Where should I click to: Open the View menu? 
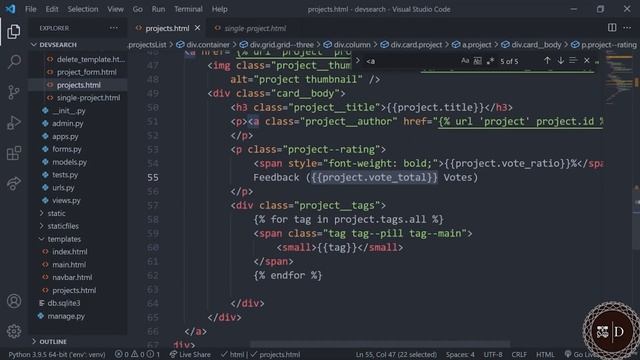pyautogui.click(x=116, y=9)
